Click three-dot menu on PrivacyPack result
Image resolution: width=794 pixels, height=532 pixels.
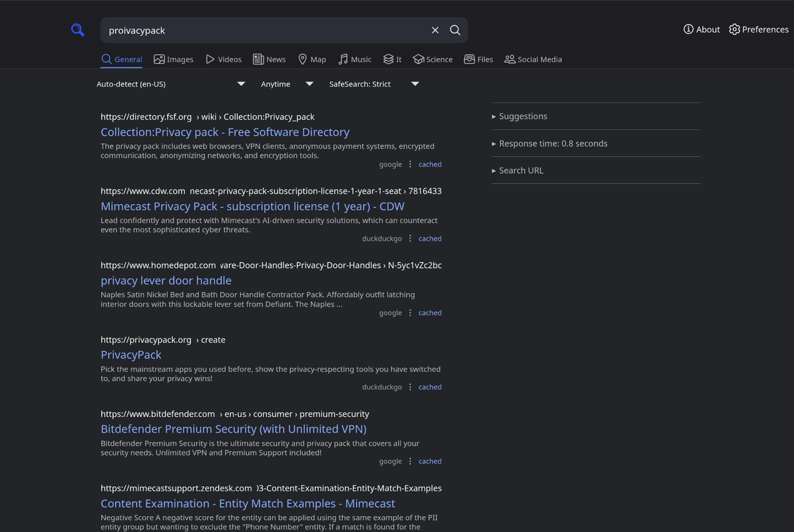pos(410,387)
